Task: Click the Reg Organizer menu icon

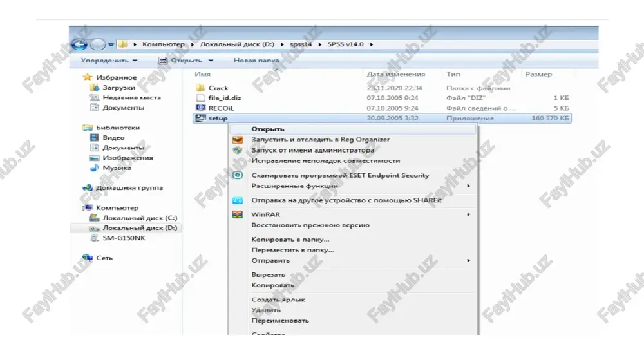Action: pyautogui.click(x=238, y=140)
